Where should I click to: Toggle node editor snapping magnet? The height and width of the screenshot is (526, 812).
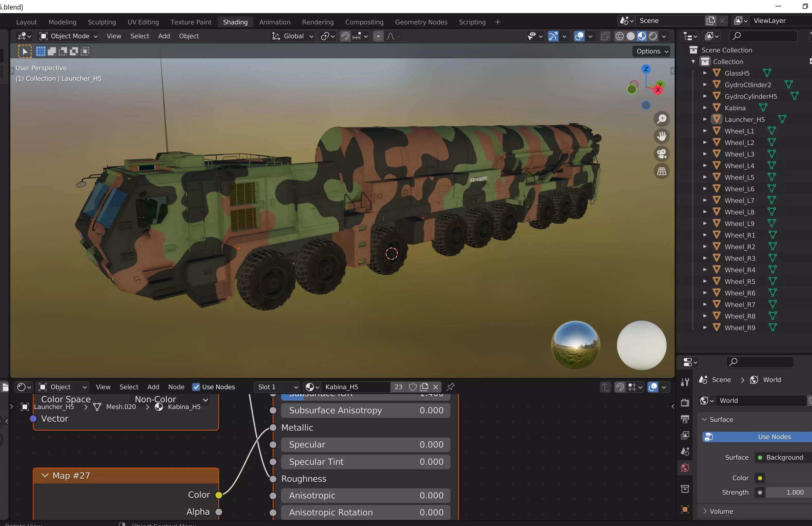[620, 387]
